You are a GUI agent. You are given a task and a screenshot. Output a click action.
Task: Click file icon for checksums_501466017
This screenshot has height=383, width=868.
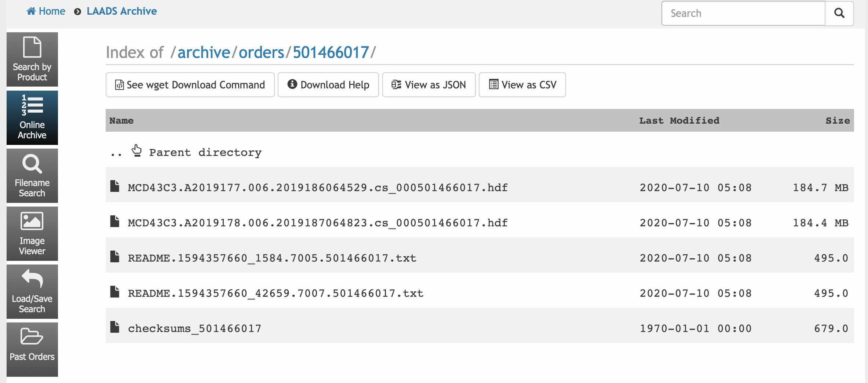click(115, 327)
